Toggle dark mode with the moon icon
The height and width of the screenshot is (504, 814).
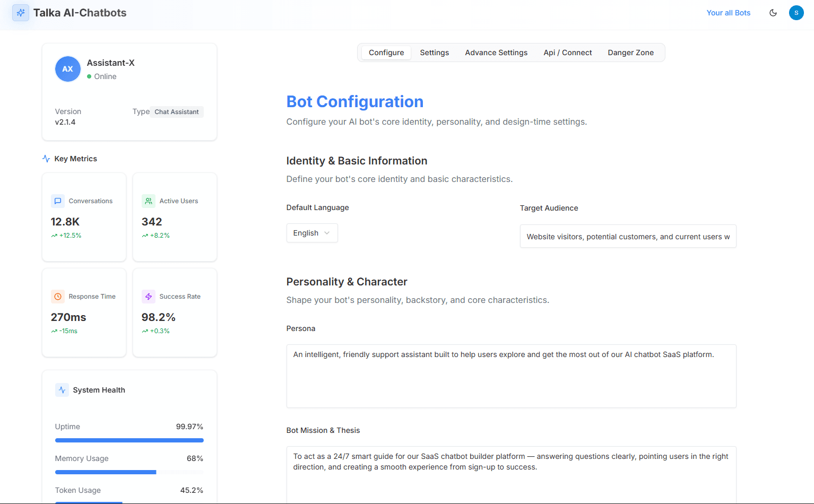(x=773, y=12)
